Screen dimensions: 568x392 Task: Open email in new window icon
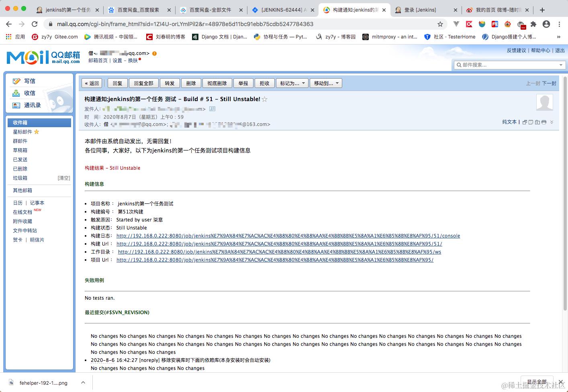525,122
